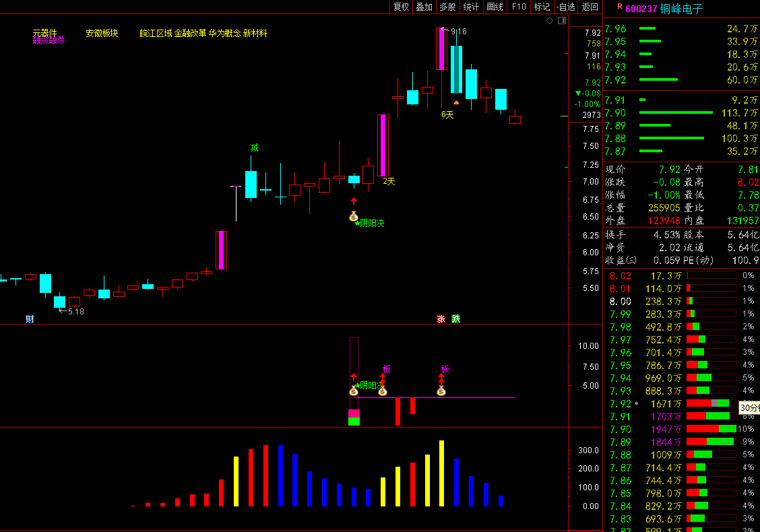
Task: Click the 返回 back button
Action: coord(590,7)
